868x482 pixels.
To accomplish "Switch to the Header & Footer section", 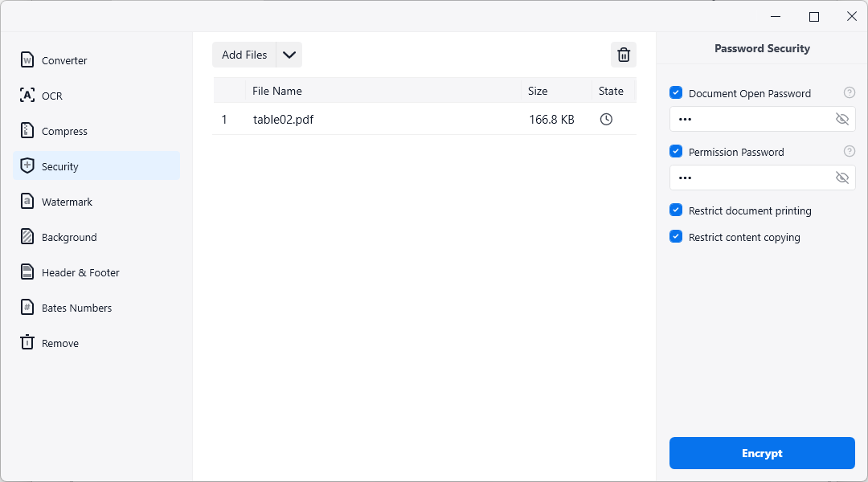I will coord(80,272).
